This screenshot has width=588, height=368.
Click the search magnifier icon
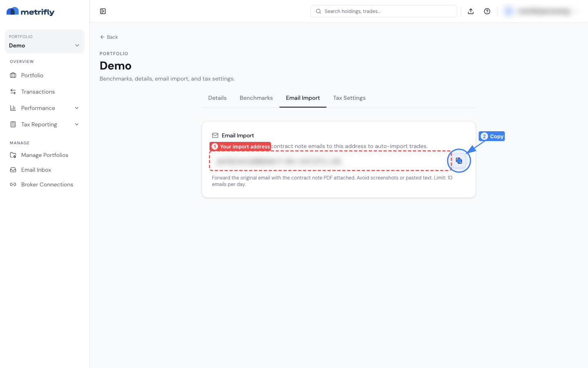pyautogui.click(x=318, y=11)
